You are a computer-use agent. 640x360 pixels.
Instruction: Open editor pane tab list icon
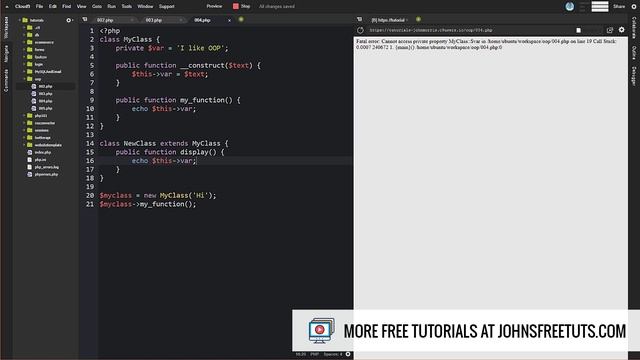tap(85, 19)
